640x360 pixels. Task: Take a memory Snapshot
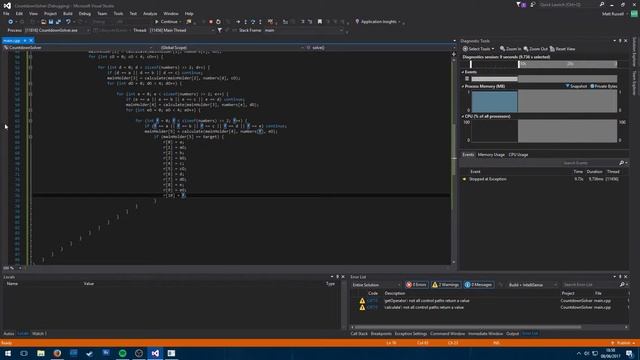tap(576, 86)
